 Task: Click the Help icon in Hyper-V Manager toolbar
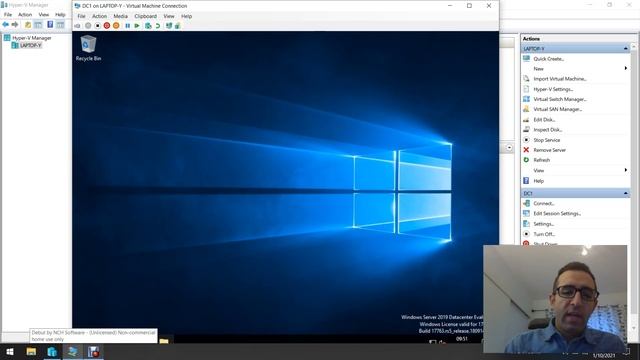point(50,25)
